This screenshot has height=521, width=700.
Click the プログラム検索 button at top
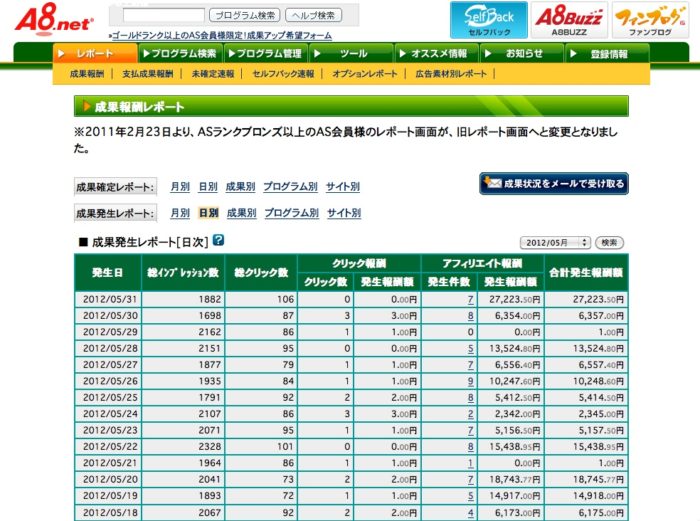pyautogui.click(x=245, y=15)
